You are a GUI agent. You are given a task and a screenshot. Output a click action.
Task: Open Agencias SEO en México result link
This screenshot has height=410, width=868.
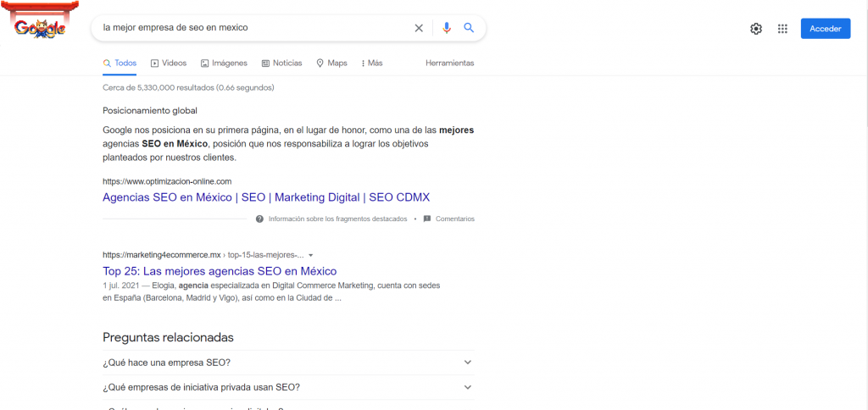click(x=266, y=197)
